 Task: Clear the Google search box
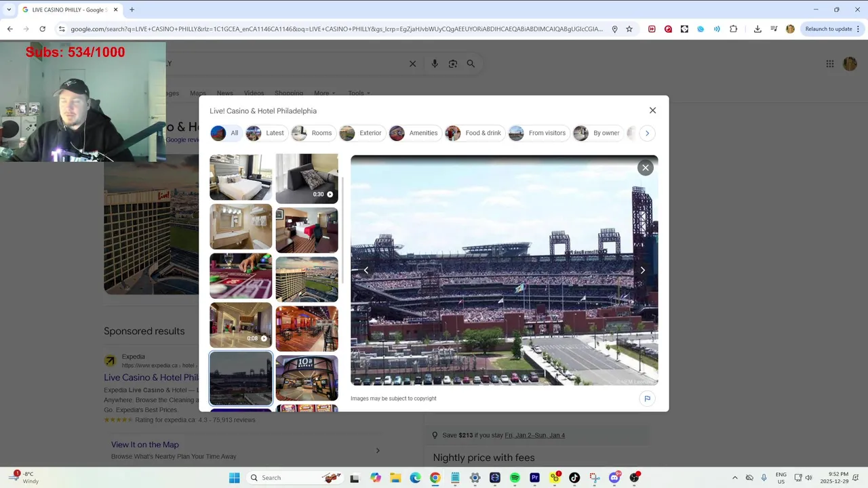pyautogui.click(x=412, y=64)
